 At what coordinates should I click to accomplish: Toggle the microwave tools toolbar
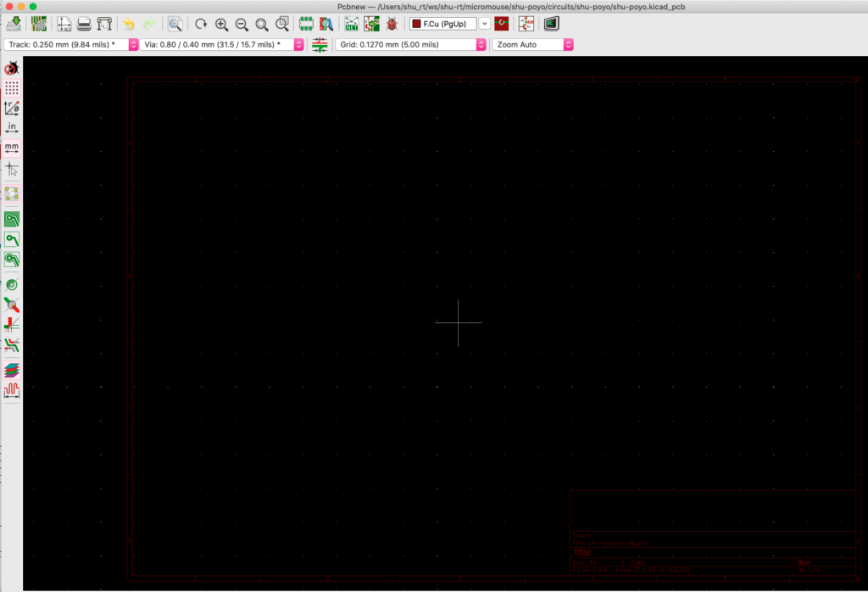(x=12, y=390)
